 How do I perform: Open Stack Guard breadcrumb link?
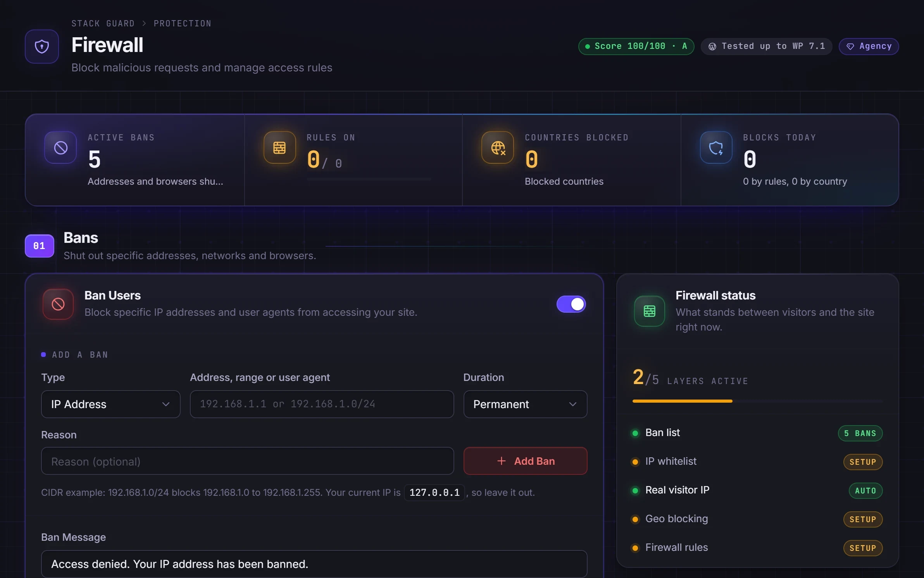(x=103, y=24)
